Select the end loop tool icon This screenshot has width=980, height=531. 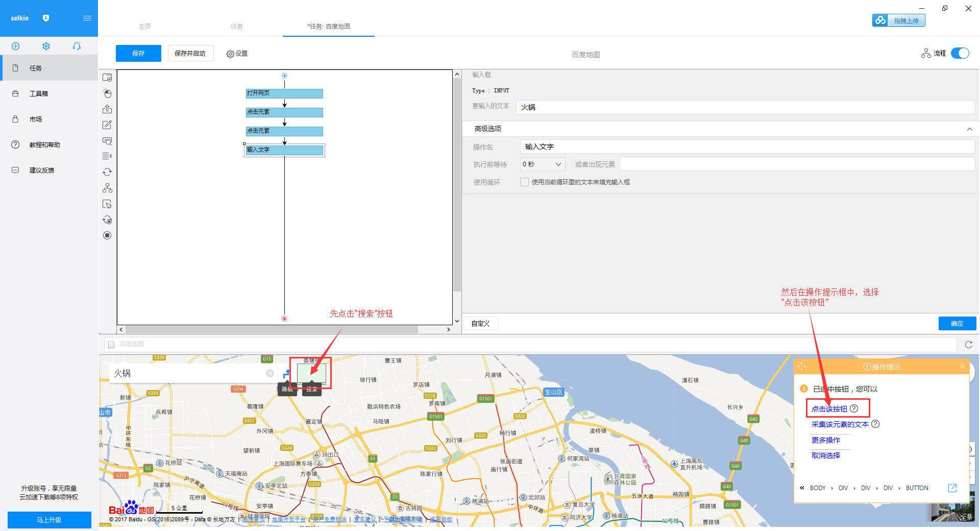[x=107, y=220]
